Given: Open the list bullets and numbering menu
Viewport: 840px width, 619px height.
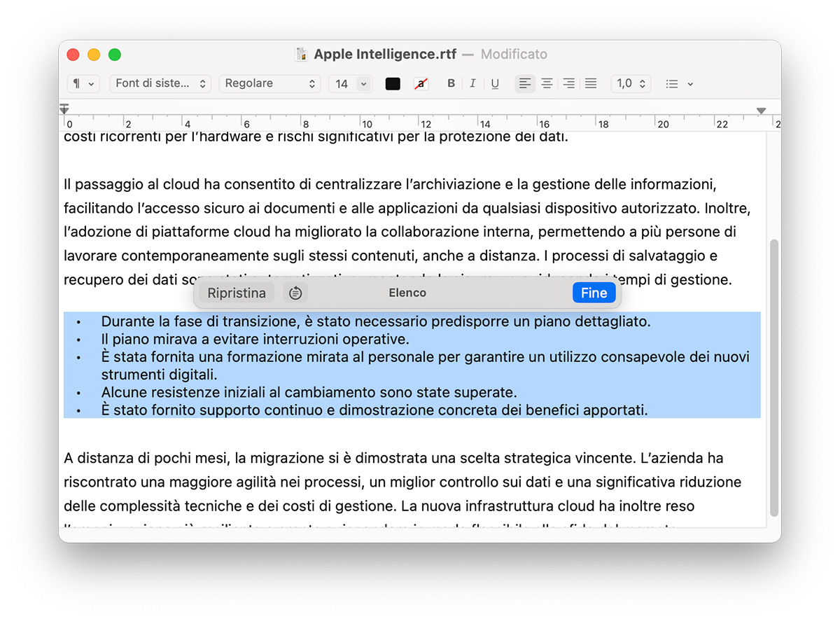Looking at the screenshot, I should (679, 83).
